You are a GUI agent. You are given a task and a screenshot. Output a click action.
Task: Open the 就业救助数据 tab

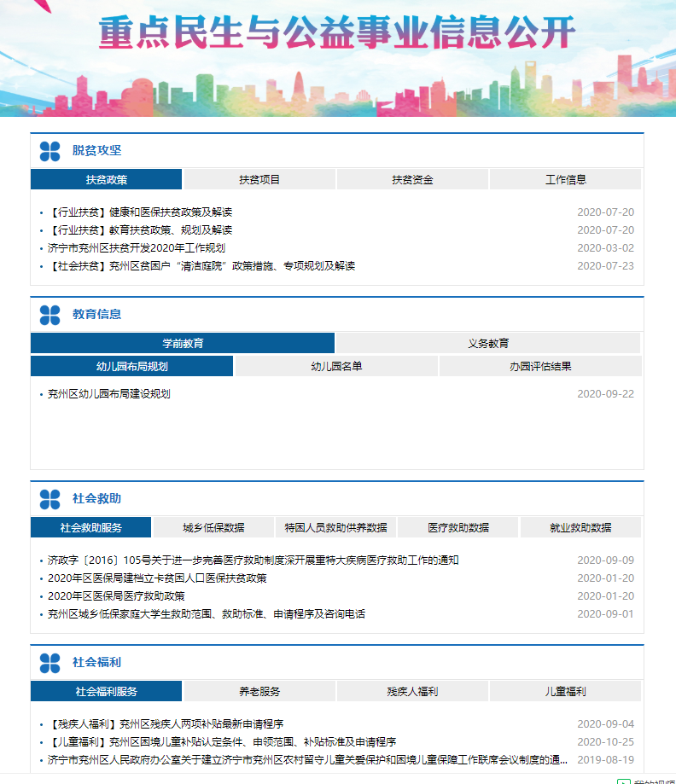coord(580,528)
